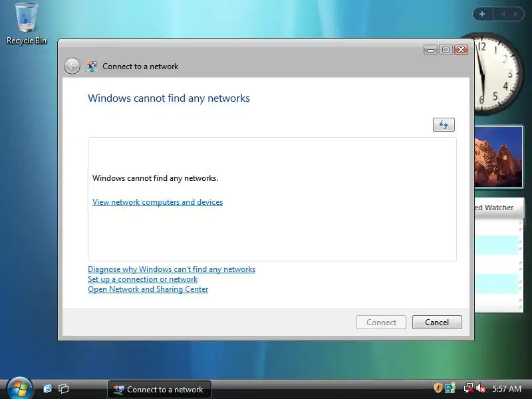532x399 pixels.
Task: Click the 5:57 AM taskbar clock
Action: (x=507, y=388)
